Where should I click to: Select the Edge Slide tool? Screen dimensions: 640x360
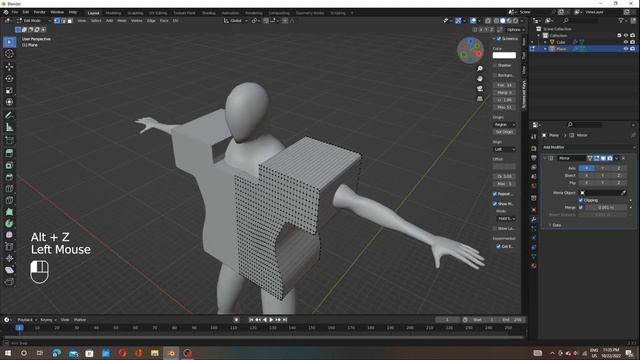pyautogui.click(x=9, y=247)
